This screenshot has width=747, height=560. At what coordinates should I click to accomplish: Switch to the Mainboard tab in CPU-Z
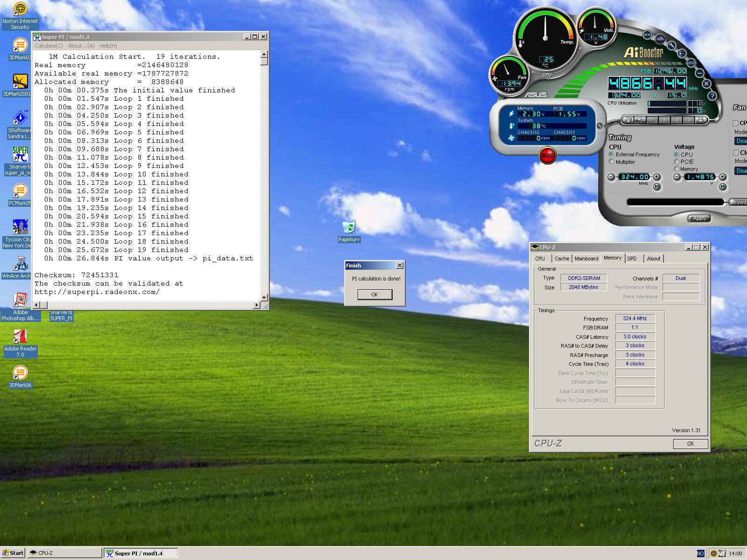[x=586, y=259]
